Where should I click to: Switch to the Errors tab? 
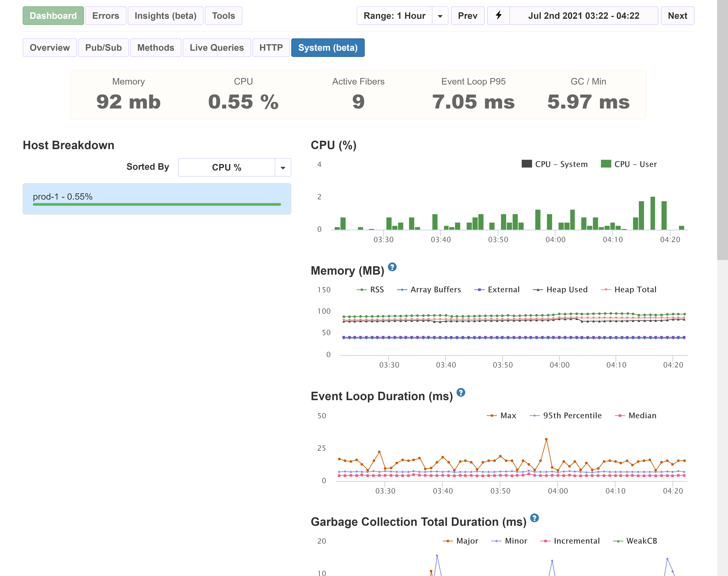click(106, 16)
